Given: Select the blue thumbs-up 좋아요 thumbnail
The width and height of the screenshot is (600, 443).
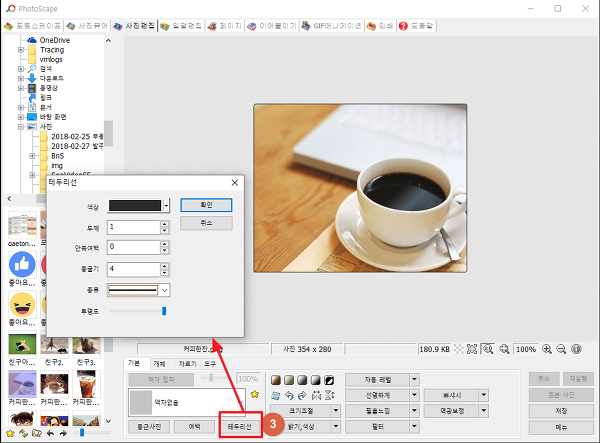Looking at the screenshot, I should click(x=22, y=264).
